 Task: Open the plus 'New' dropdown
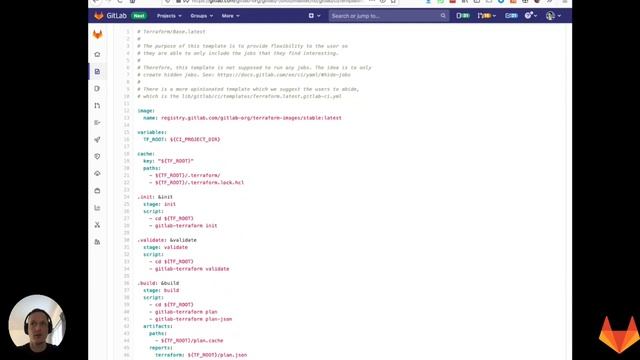click(x=314, y=16)
